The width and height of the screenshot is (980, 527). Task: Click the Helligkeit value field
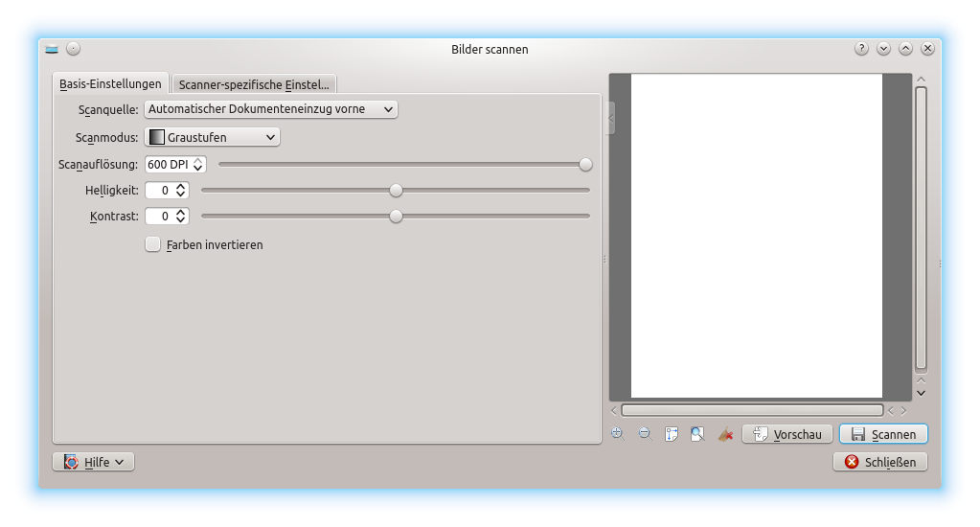[x=160, y=190]
